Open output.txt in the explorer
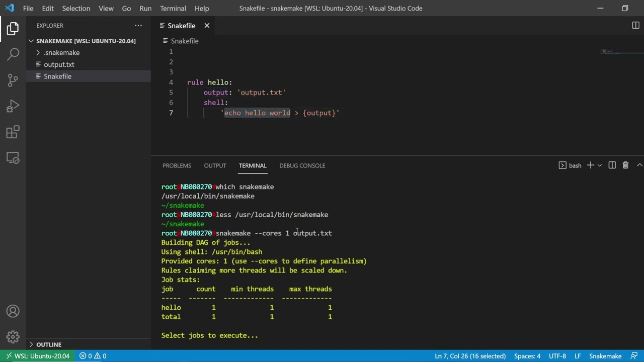The image size is (644, 362). [59, 64]
